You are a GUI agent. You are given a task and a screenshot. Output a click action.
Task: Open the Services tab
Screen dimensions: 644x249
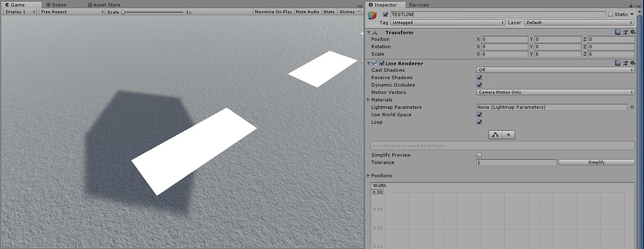(419, 5)
